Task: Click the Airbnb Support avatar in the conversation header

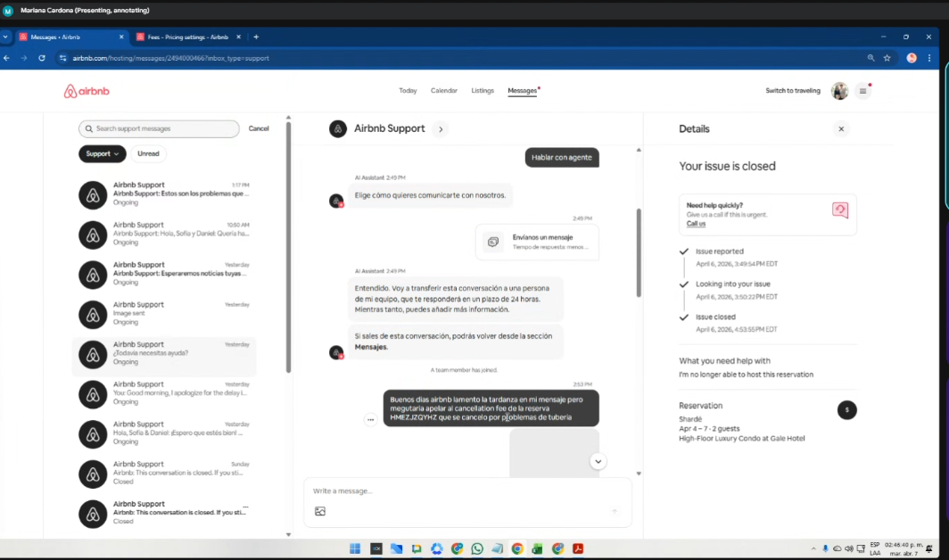Action: coord(338,129)
